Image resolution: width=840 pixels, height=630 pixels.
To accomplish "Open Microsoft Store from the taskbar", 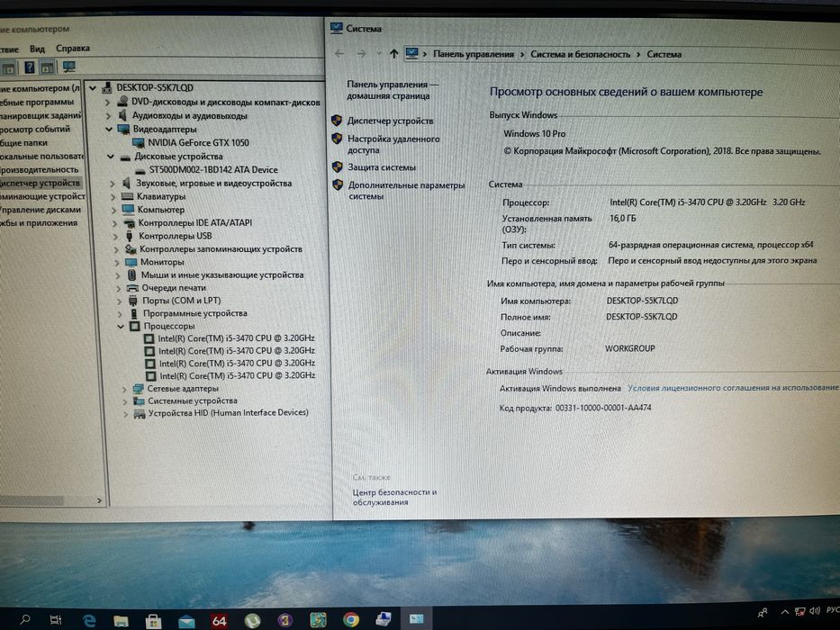I will tap(153, 621).
